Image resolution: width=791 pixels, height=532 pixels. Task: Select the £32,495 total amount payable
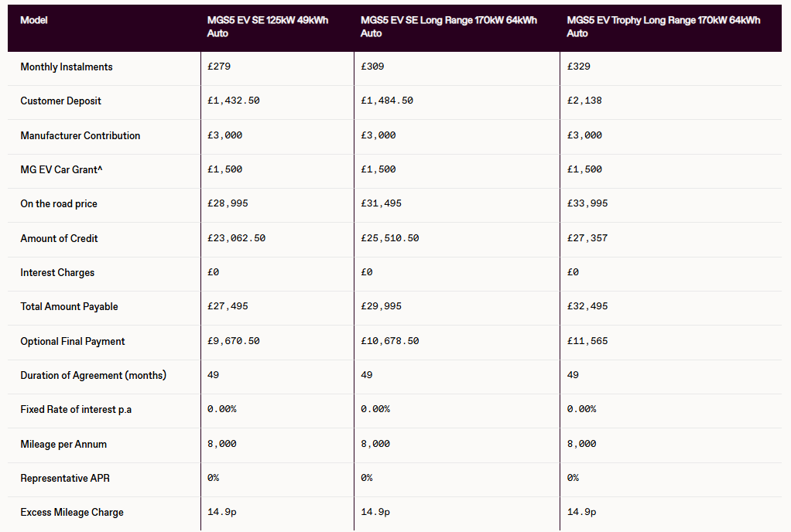[587, 307]
